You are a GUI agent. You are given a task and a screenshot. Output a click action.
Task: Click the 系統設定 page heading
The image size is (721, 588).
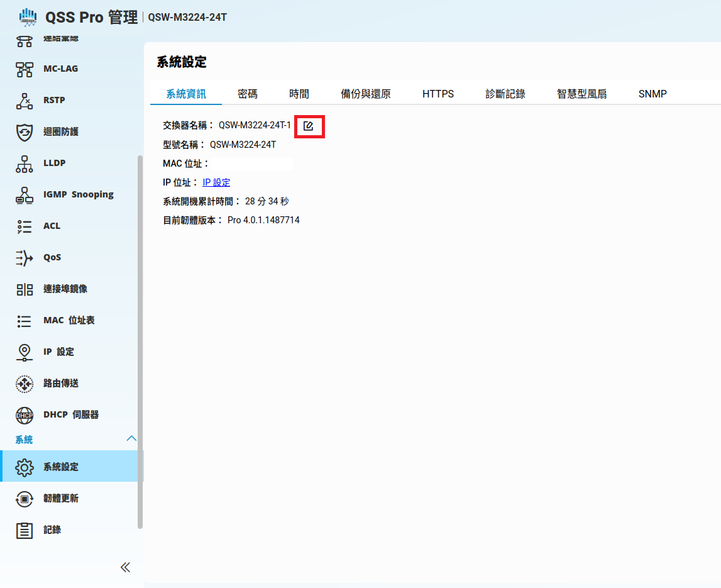click(x=182, y=62)
